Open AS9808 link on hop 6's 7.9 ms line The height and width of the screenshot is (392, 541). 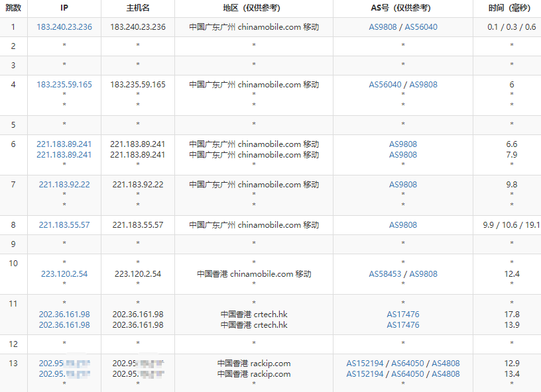pyautogui.click(x=403, y=155)
